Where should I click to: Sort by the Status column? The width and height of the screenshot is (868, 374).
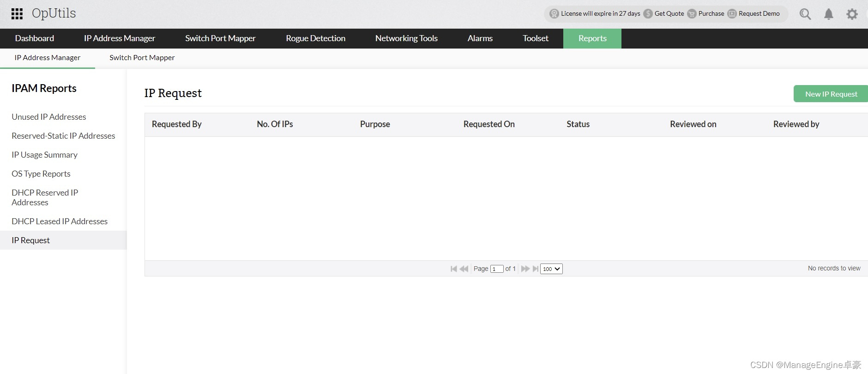(x=578, y=124)
